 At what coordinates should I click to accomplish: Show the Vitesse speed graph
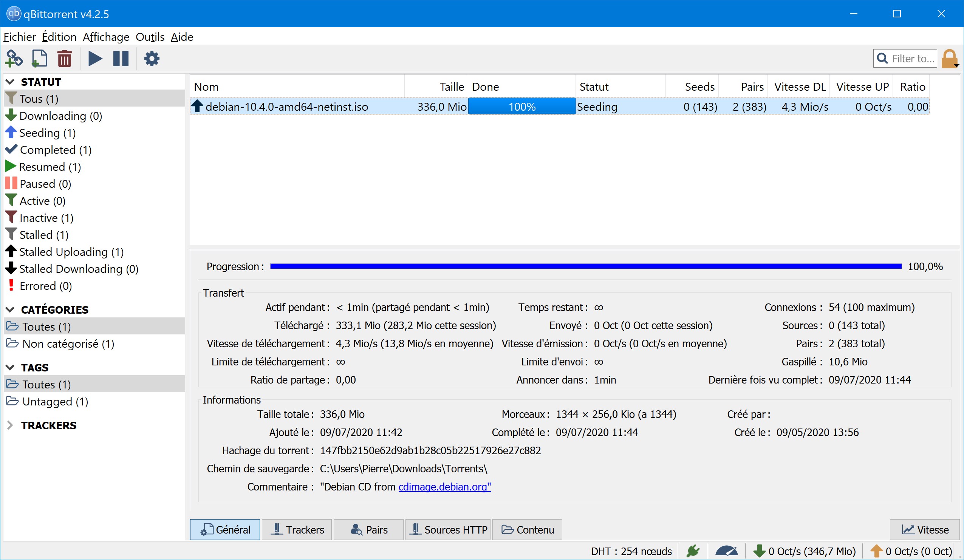(x=925, y=529)
